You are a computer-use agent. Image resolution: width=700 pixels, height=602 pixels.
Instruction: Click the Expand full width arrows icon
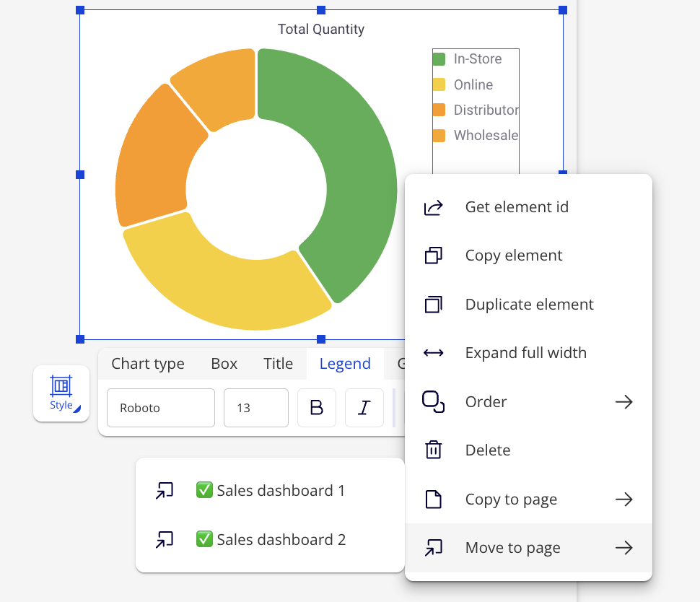click(x=433, y=353)
